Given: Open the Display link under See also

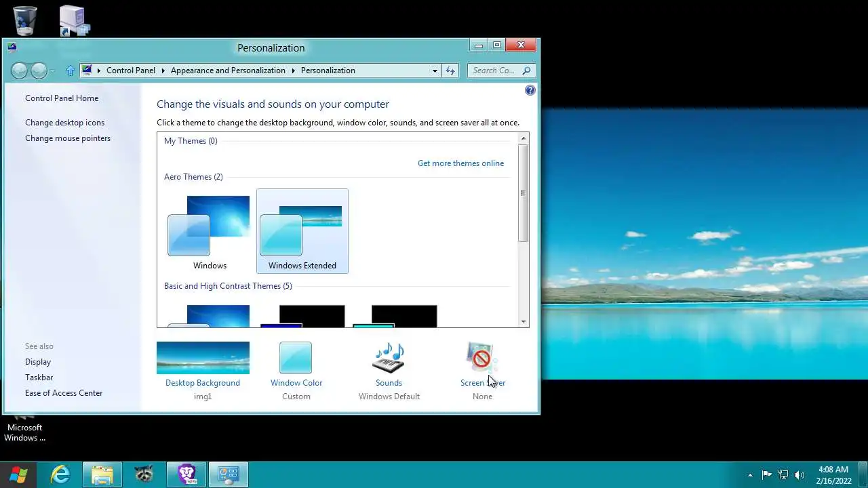Looking at the screenshot, I should coord(38,362).
